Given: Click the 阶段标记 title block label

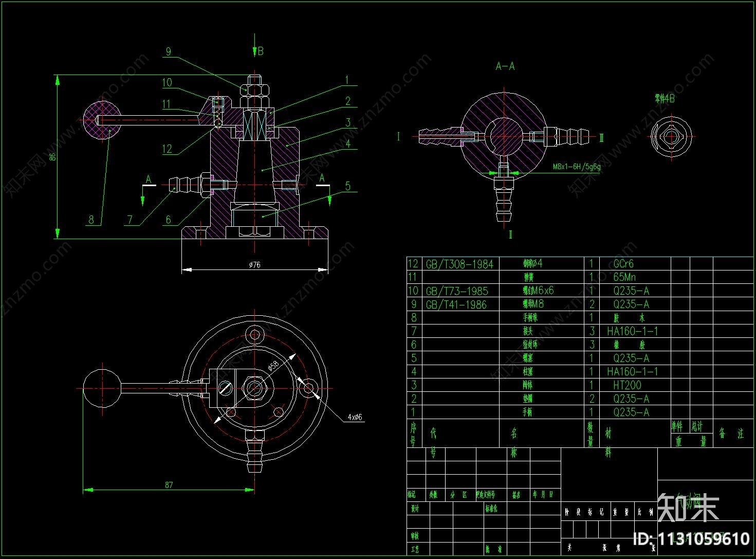Looking at the screenshot, I should (585, 512).
